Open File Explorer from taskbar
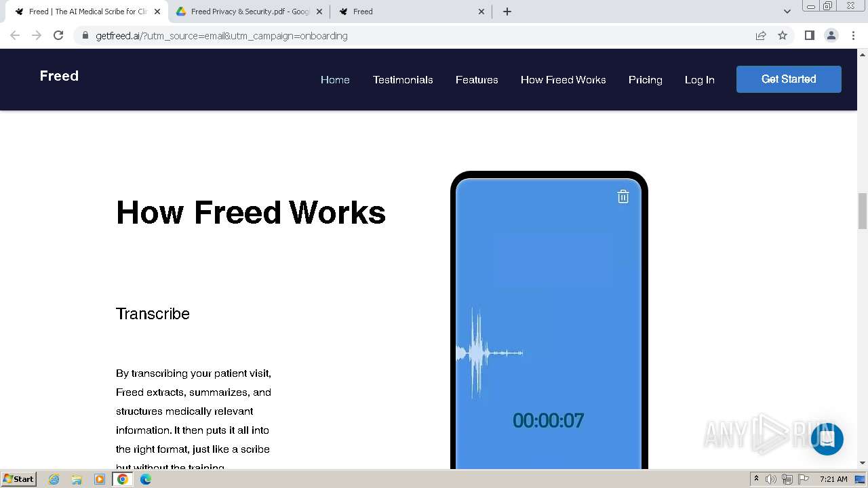Viewport: 868px width, 488px height. 77,479
